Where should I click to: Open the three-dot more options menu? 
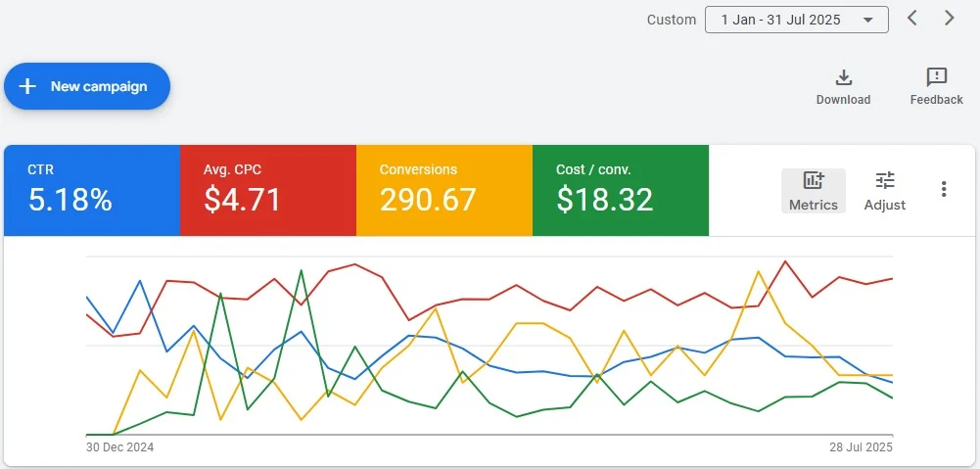point(944,190)
